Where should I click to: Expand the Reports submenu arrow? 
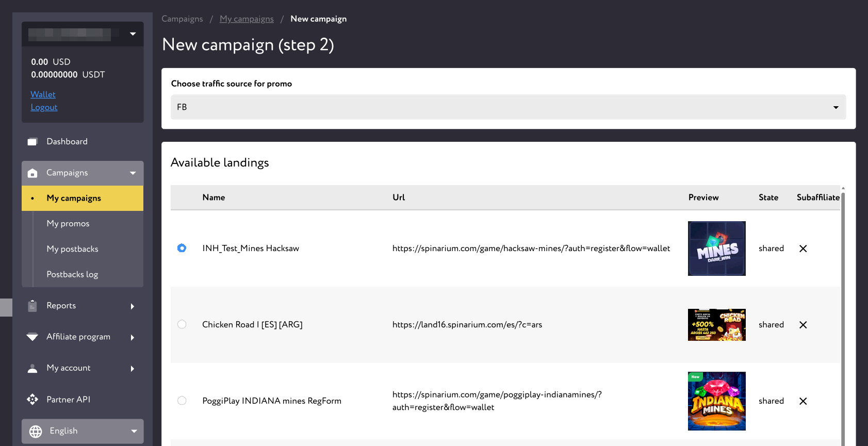(133, 306)
